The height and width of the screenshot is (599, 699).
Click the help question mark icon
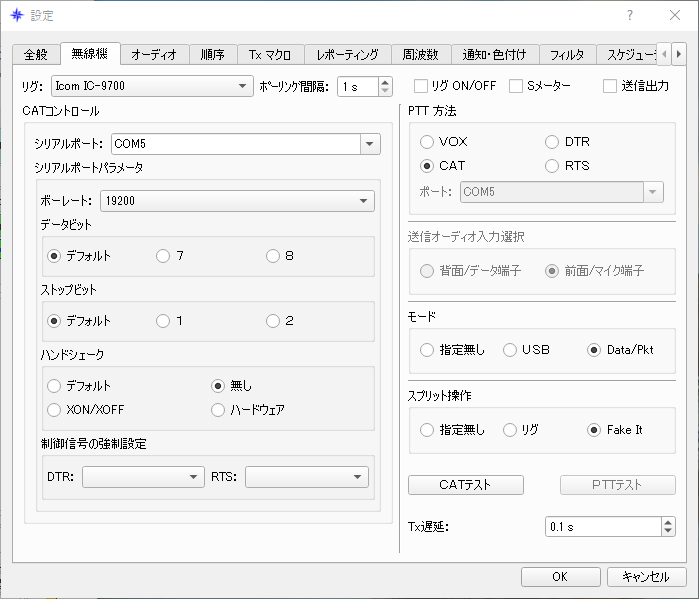[629, 16]
